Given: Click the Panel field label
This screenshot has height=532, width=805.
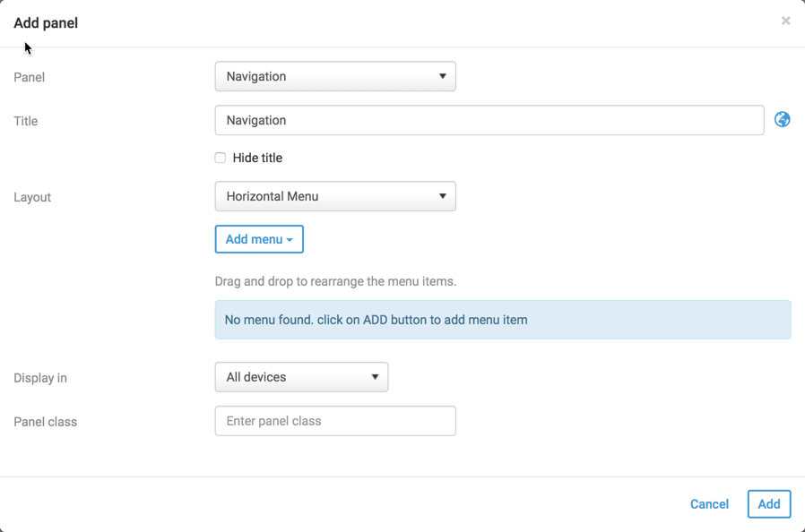Looking at the screenshot, I should point(30,78).
